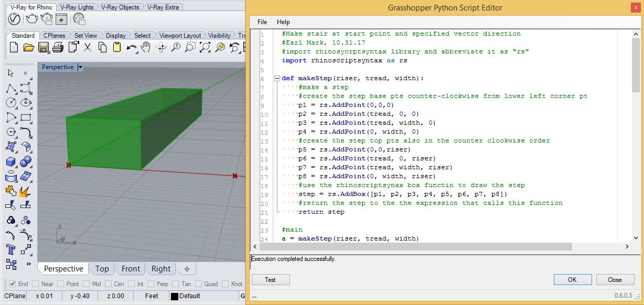The height and width of the screenshot is (305, 644).
Task: Click the Close button in script editor
Action: pos(615,280)
